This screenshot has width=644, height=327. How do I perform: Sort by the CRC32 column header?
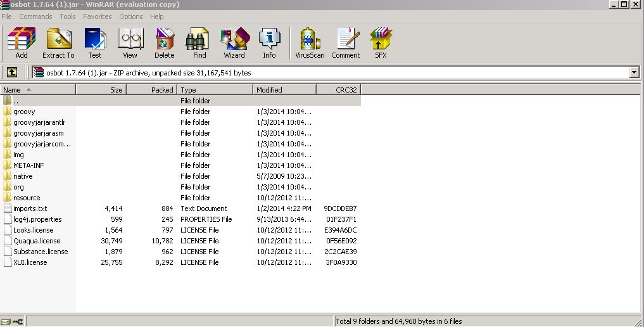(x=339, y=89)
